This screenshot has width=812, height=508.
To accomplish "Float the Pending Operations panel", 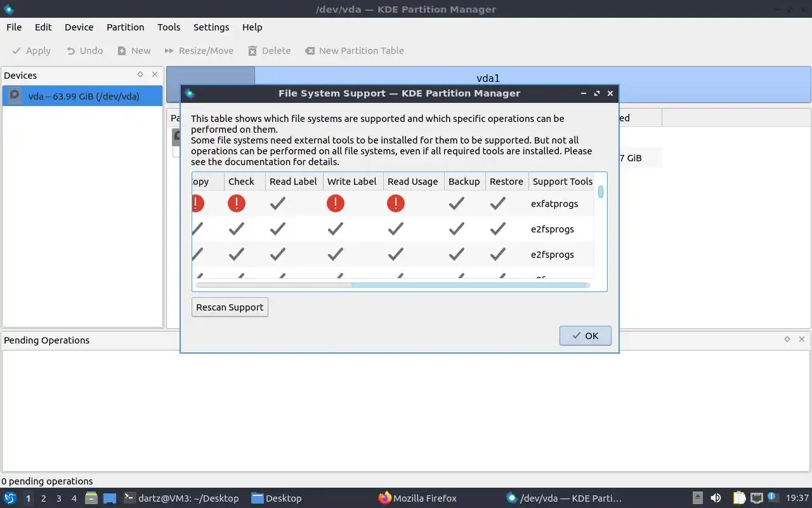I will point(787,339).
